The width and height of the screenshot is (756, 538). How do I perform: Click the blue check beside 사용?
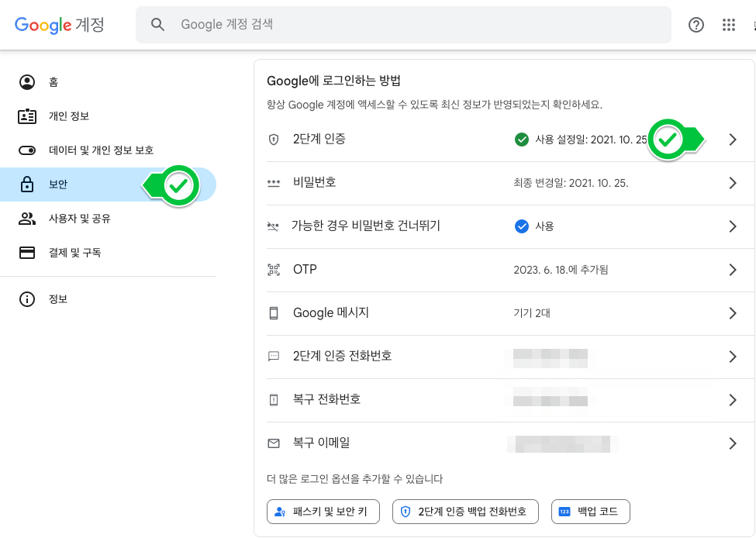tap(522, 226)
